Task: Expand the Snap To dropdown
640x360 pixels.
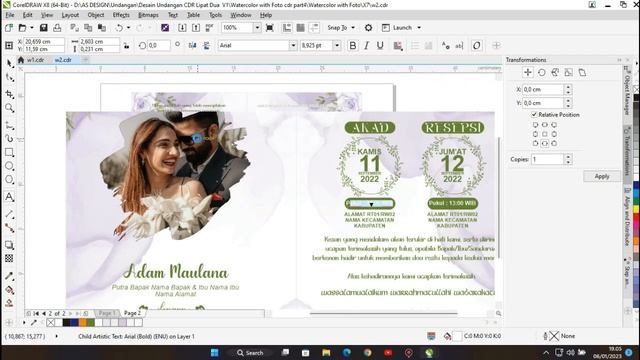Action: pos(353,28)
